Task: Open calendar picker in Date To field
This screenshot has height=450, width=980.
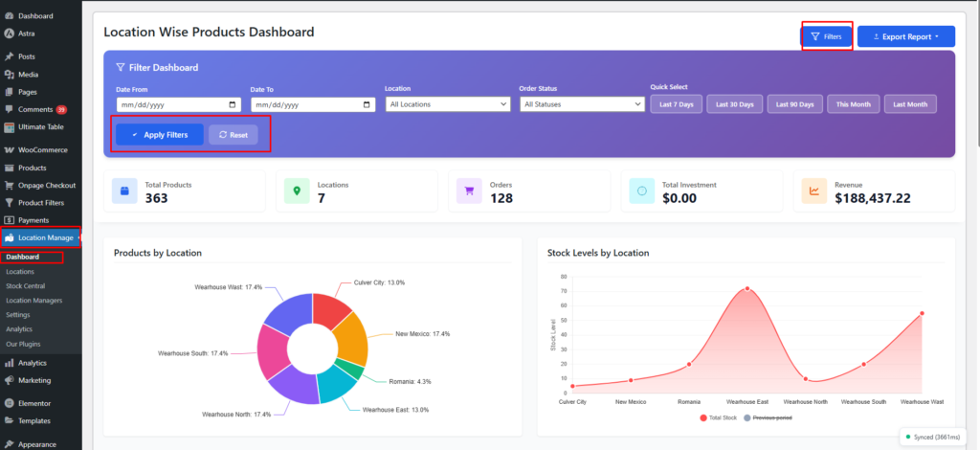Action: [367, 104]
